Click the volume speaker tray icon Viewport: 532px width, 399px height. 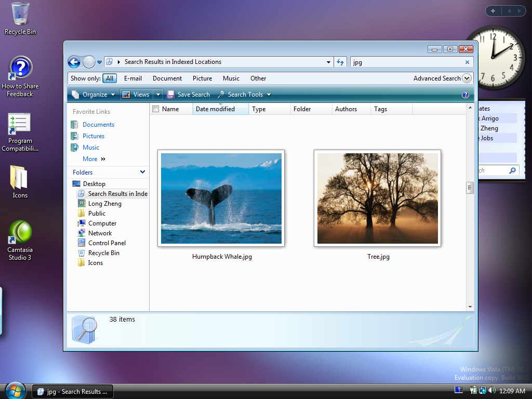[x=491, y=391]
